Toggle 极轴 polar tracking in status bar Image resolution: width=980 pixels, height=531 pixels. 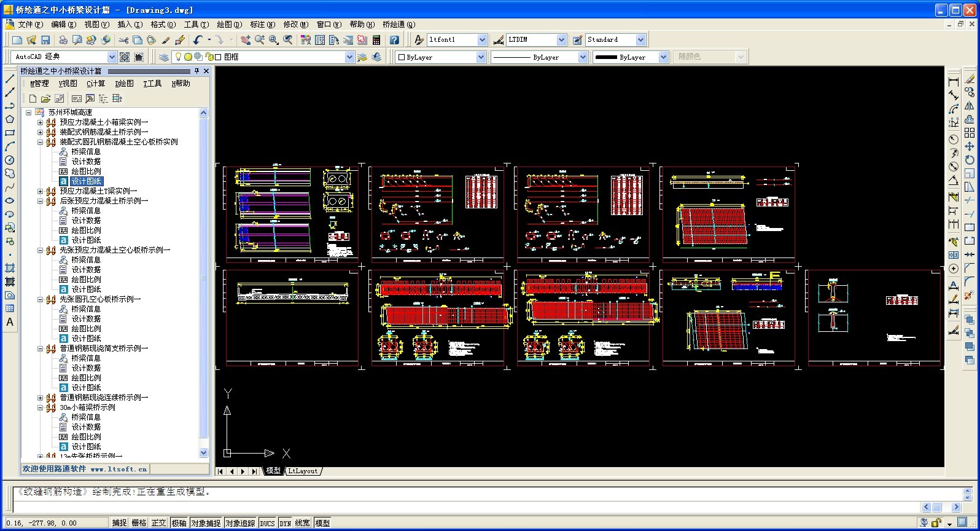click(x=179, y=523)
